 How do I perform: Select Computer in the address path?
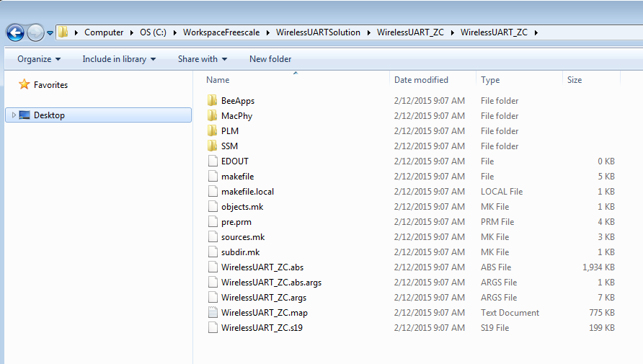[x=104, y=32]
